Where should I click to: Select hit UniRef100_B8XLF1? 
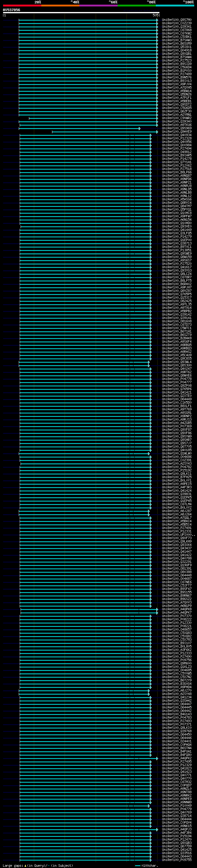176,406
